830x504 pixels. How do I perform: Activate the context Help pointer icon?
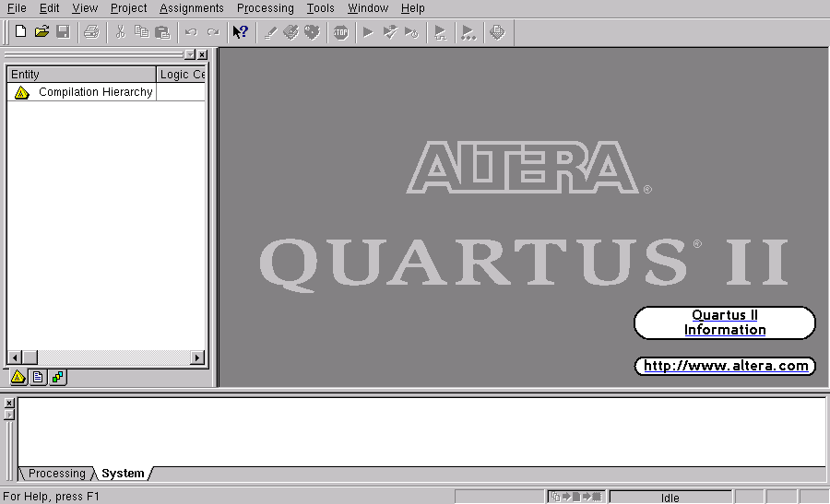[x=241, y=32]
